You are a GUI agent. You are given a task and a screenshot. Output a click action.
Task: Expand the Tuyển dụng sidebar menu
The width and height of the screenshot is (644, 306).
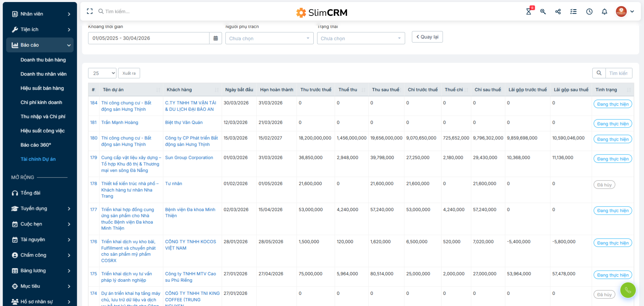coord(40,208)
